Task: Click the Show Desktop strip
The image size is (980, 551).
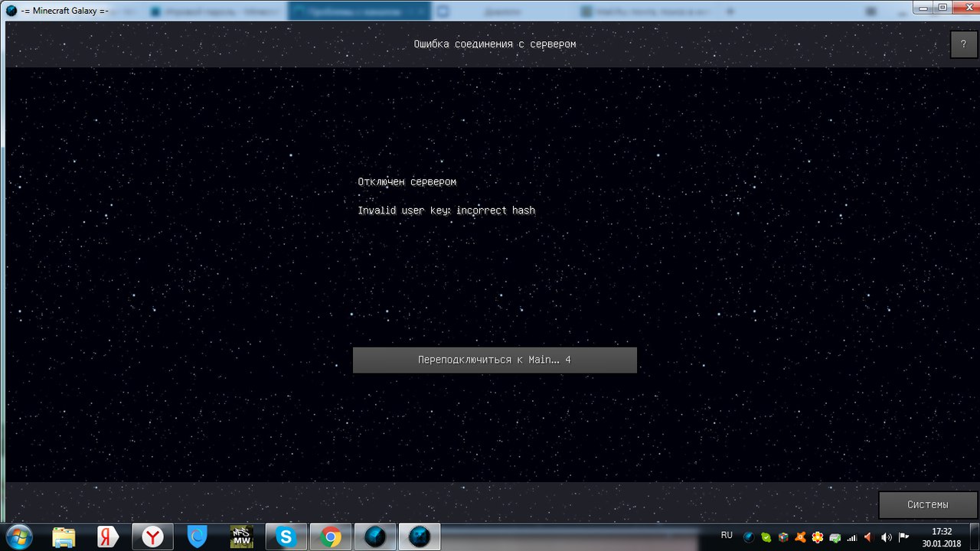Action: [x=974, y=537]
